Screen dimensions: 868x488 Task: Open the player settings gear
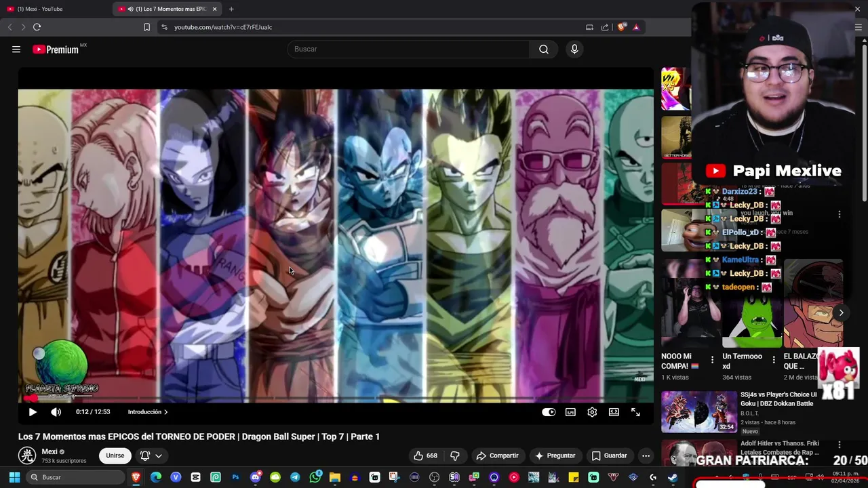592,412
